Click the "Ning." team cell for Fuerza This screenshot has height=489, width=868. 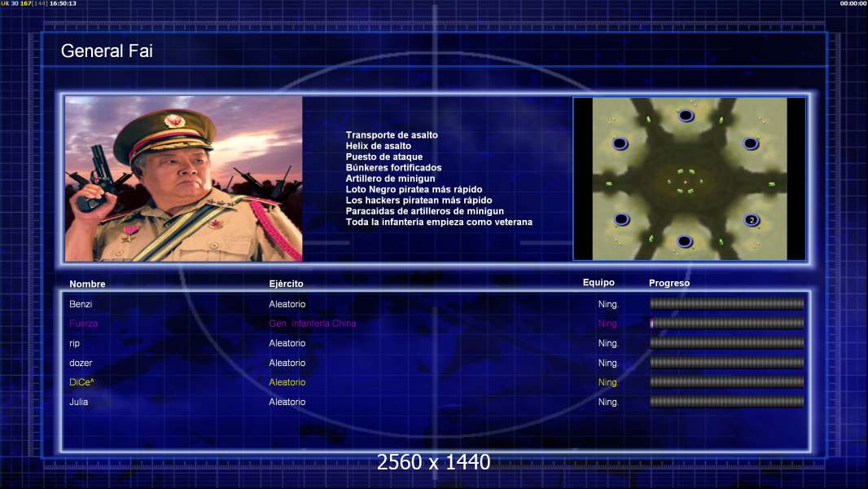tap(607, 324)
